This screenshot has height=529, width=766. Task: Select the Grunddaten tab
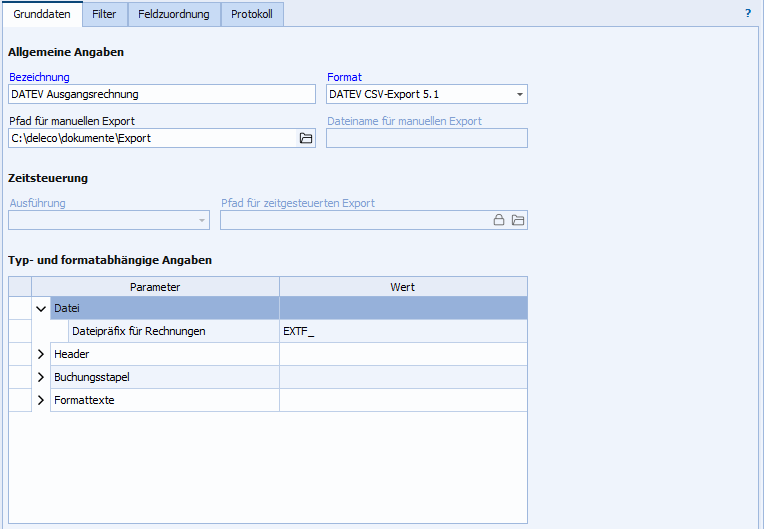pyautogui.click(x=41, y=14)
